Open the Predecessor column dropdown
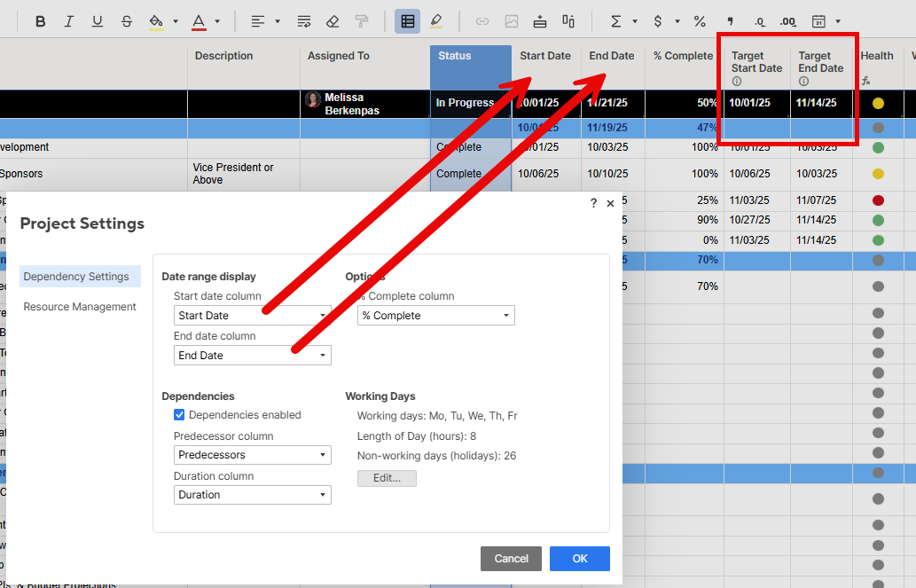Image resolution: width=916 pixels, height=588 pixels. coord(253,455)
